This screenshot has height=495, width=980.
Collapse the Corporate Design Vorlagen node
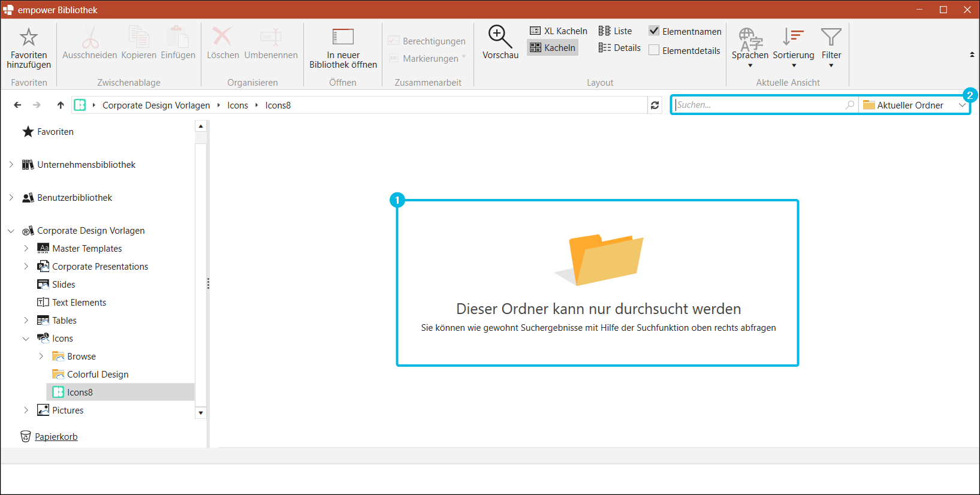[x=11, y=231]
